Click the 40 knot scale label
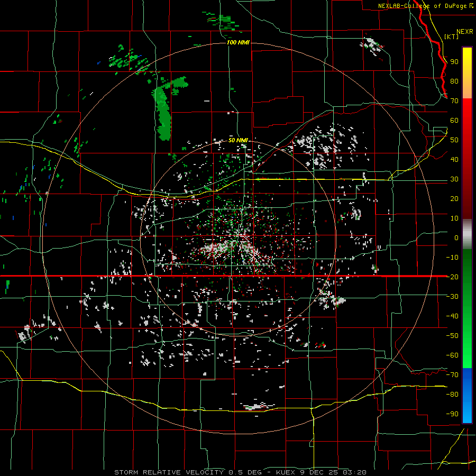Viewport: 476px width, 476px height. 454,160
